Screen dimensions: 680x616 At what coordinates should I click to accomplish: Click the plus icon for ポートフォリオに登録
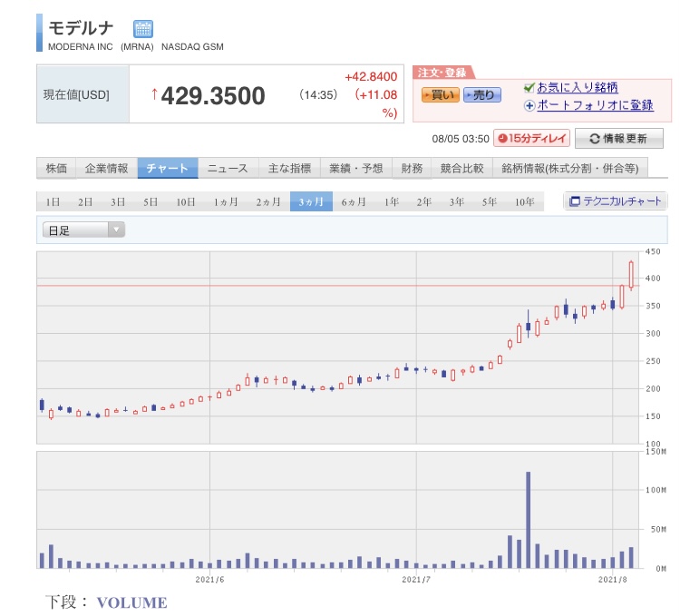click(x=529, y=105)
